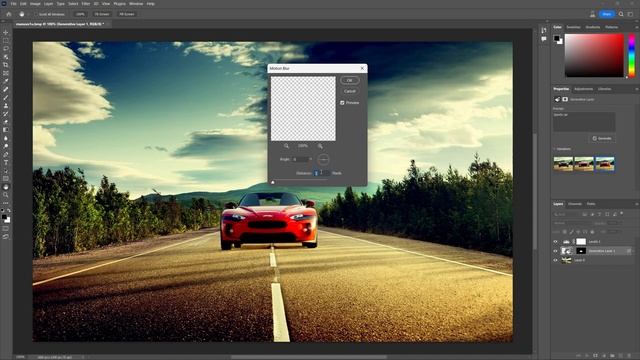Click the Home icon in options bar
640x360 pixels.
point(9,14)
